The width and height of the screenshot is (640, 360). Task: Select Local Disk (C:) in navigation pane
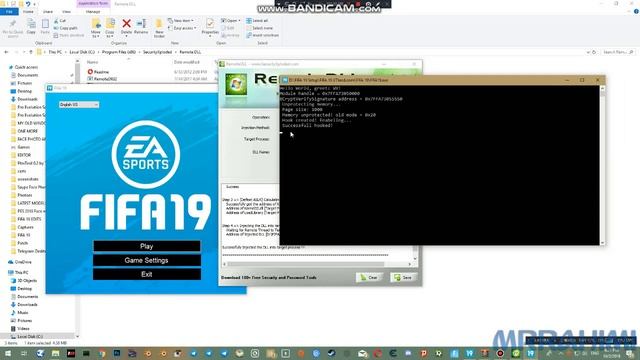[x=29, y=337]
